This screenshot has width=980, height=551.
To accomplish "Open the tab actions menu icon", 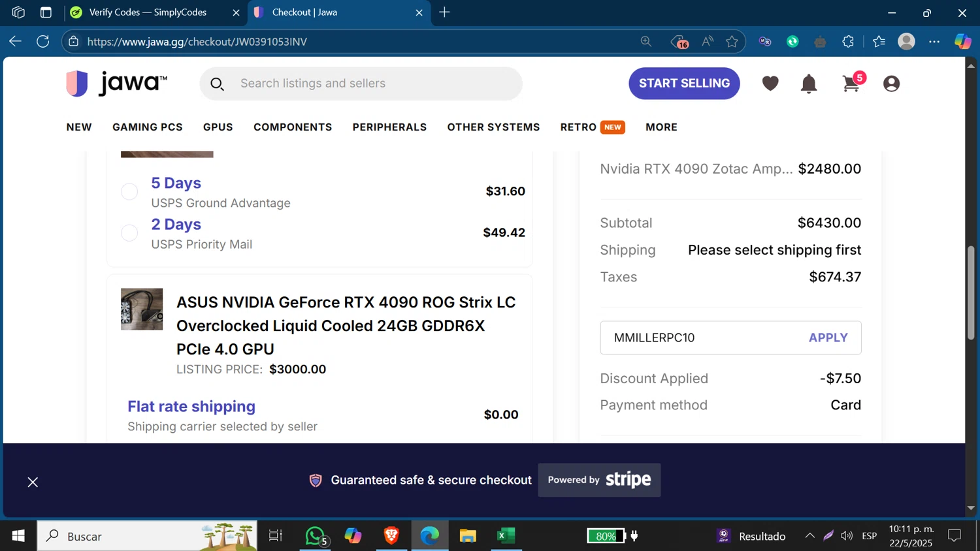I will click(46, 12).
